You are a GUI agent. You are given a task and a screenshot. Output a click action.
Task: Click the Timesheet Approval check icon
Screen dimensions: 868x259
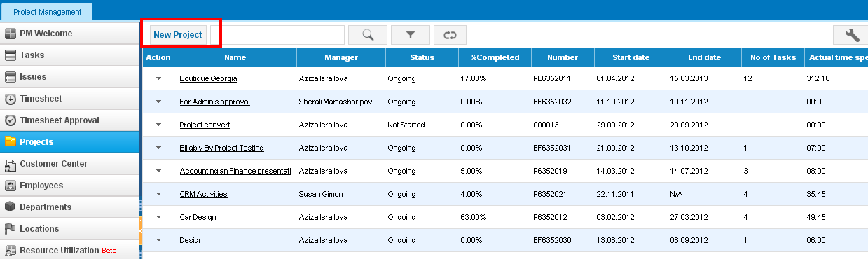coord(11,120)
